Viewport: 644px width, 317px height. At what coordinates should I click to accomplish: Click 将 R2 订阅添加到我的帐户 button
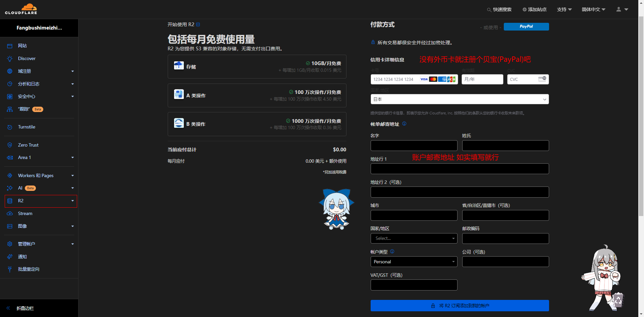[460, 306]
